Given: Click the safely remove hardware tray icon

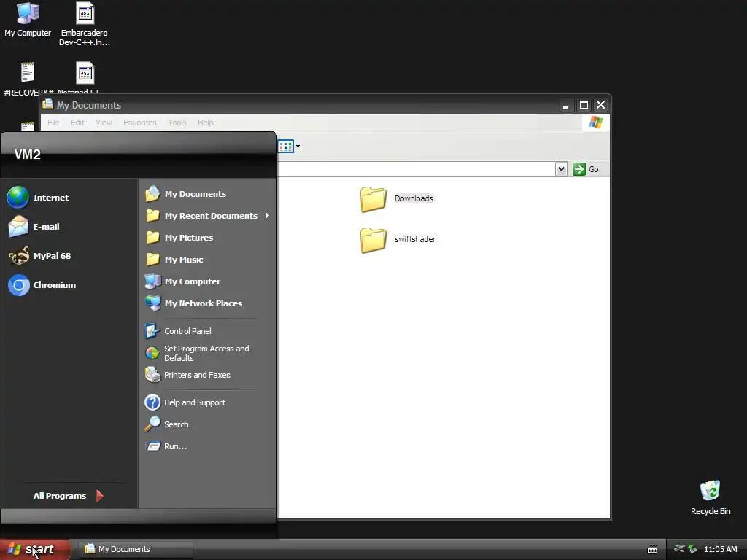Looking at the screenshot, I should (692, 549).
